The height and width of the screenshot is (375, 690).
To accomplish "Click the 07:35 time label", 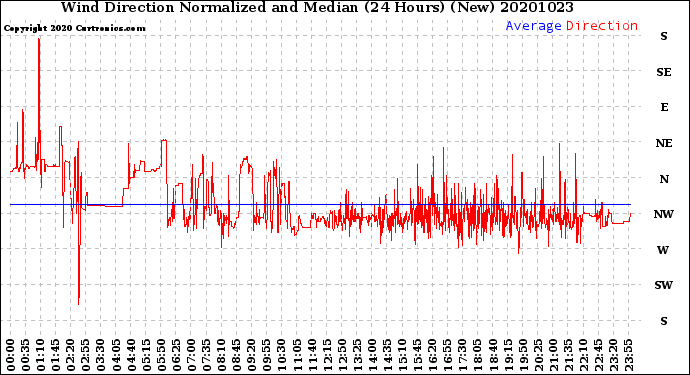I will (x=206, y=355).
